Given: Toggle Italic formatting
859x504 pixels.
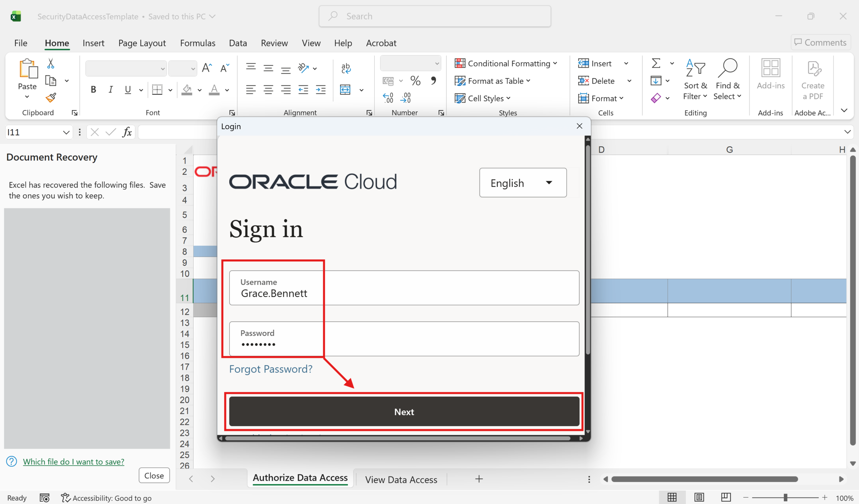Looking at the screenshot, I should [110, 90].
